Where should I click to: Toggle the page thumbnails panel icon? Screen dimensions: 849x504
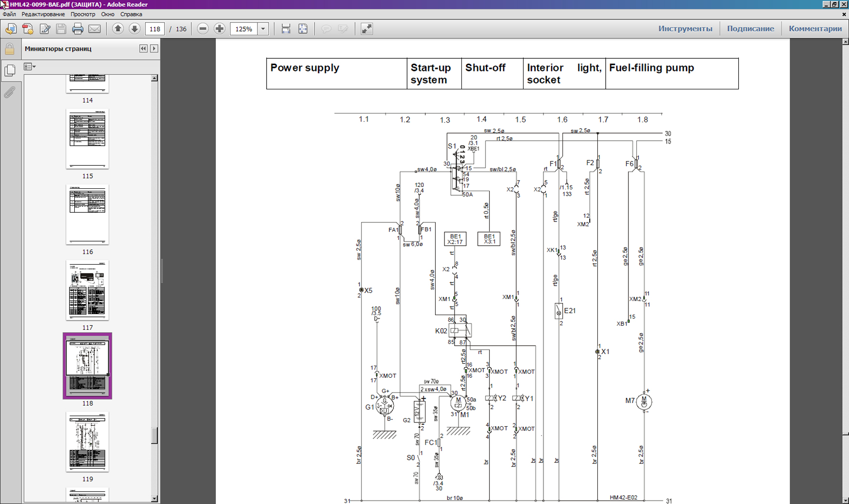pyautogui.click(x=10, y=70)
